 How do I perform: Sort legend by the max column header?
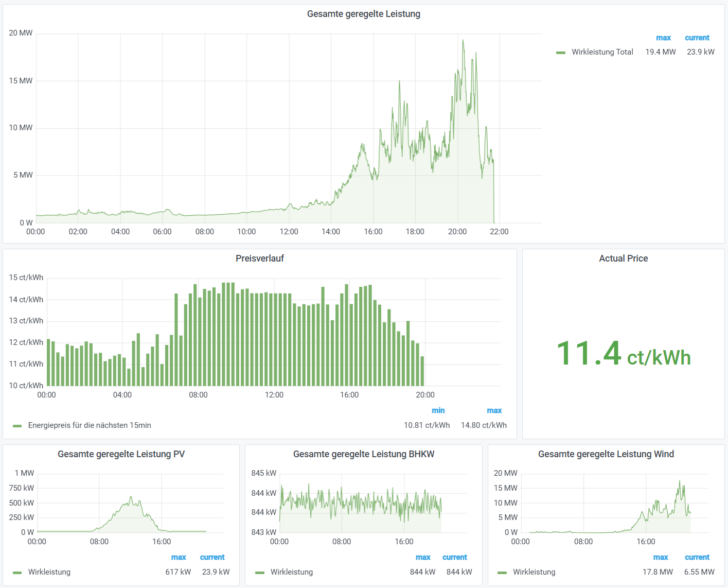663,38
